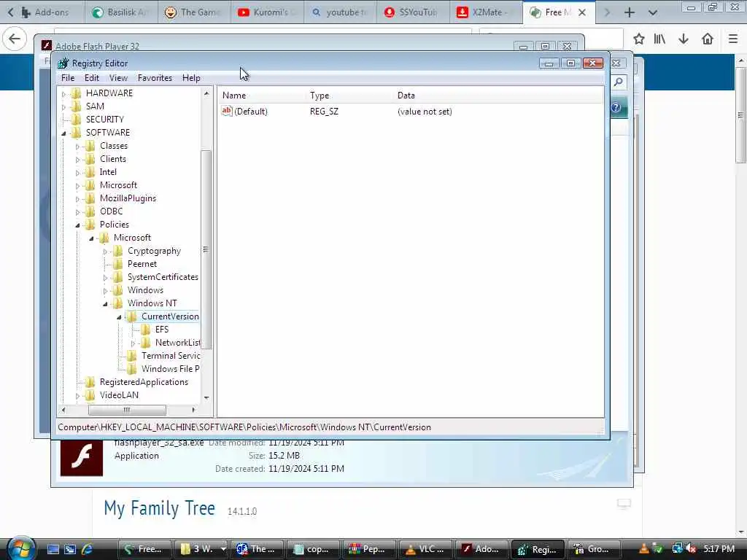This screenshot has height=560, width=747.
Task: Switch to the X2Mate browser tab
Action: tap(485, 12)
